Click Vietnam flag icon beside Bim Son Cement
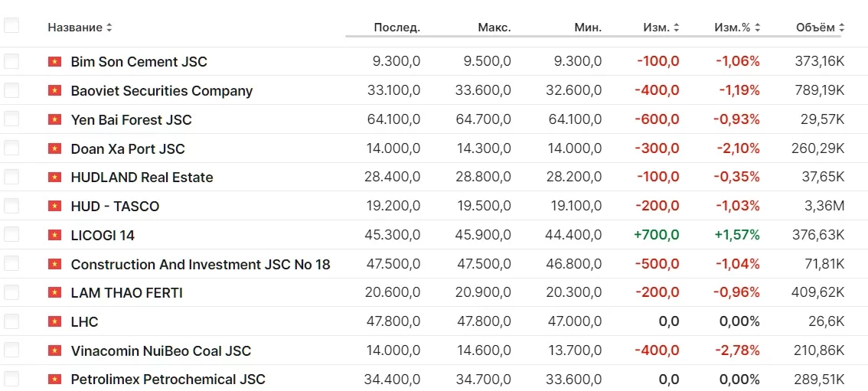This screenshot has height=391, width=868. point(54,62)
